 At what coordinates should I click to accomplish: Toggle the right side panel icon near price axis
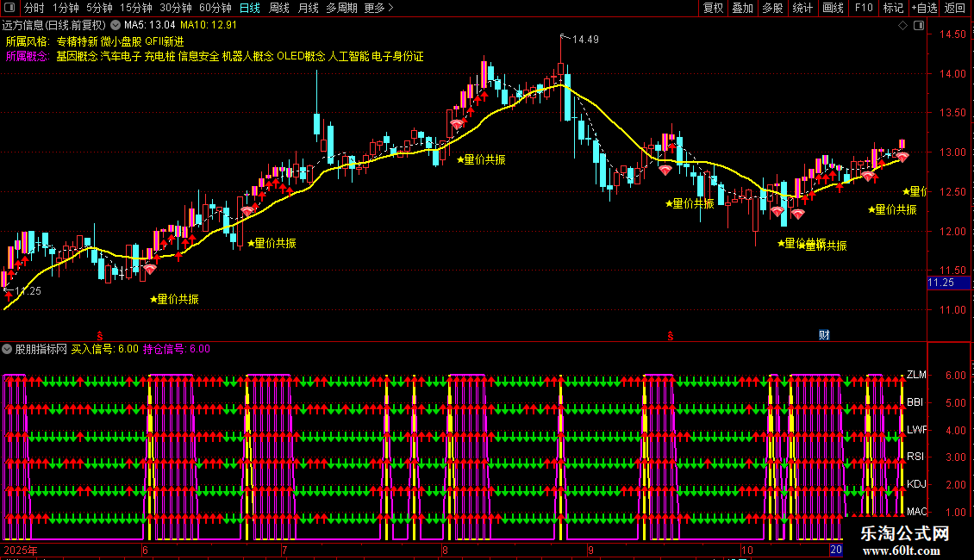919,26
